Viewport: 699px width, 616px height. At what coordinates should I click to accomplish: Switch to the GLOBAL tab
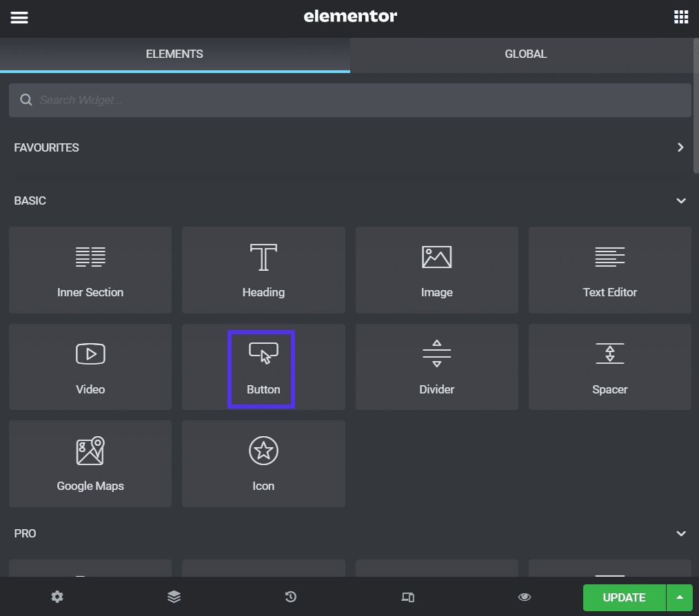pyautogui.click(x=525, y=54)
